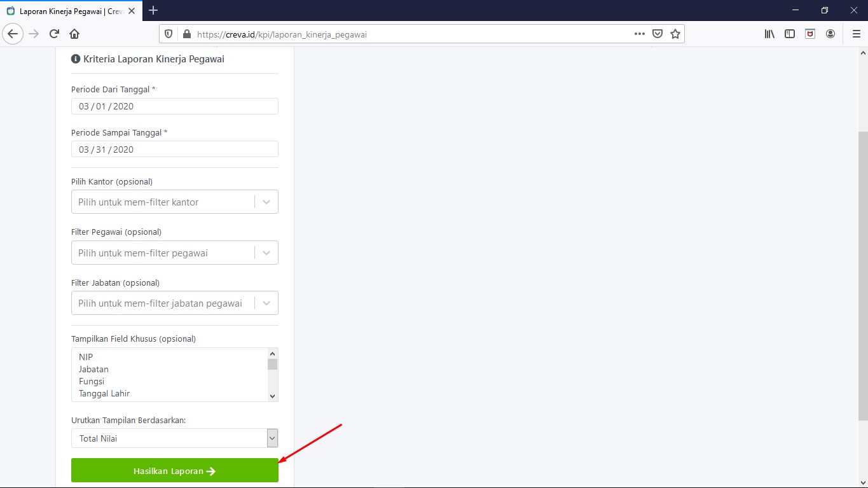Image resolution: width=868 pixels, height=488 pixels.
Task: Open a new browser tab
Action: tap(153, 10)
